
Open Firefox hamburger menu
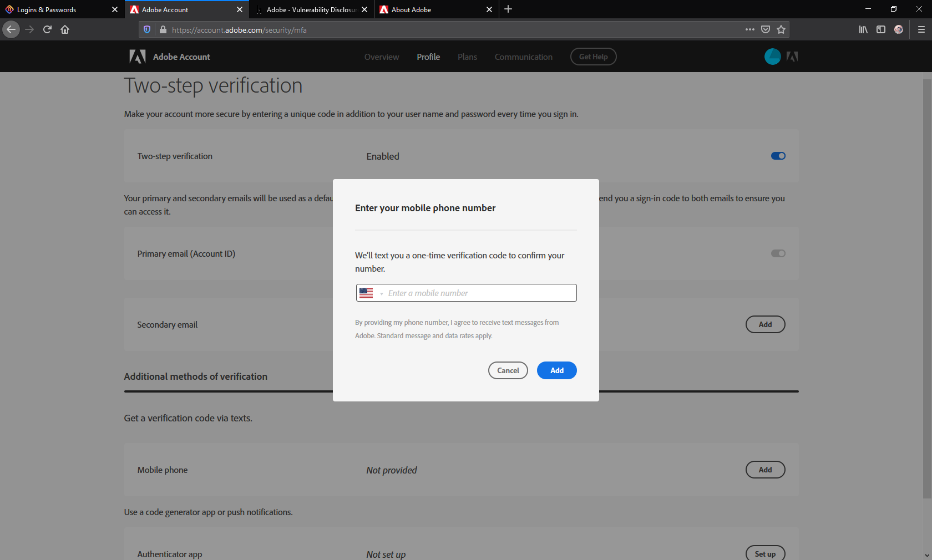click(x=921, y=29)
